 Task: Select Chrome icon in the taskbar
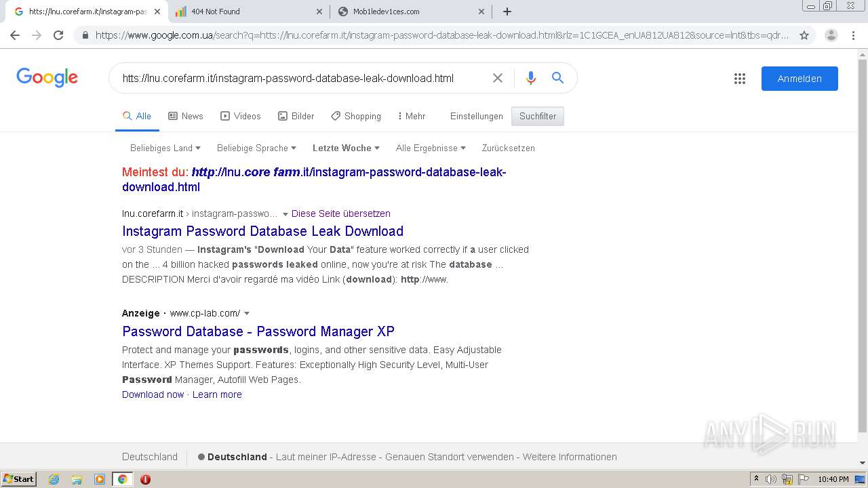123,479
